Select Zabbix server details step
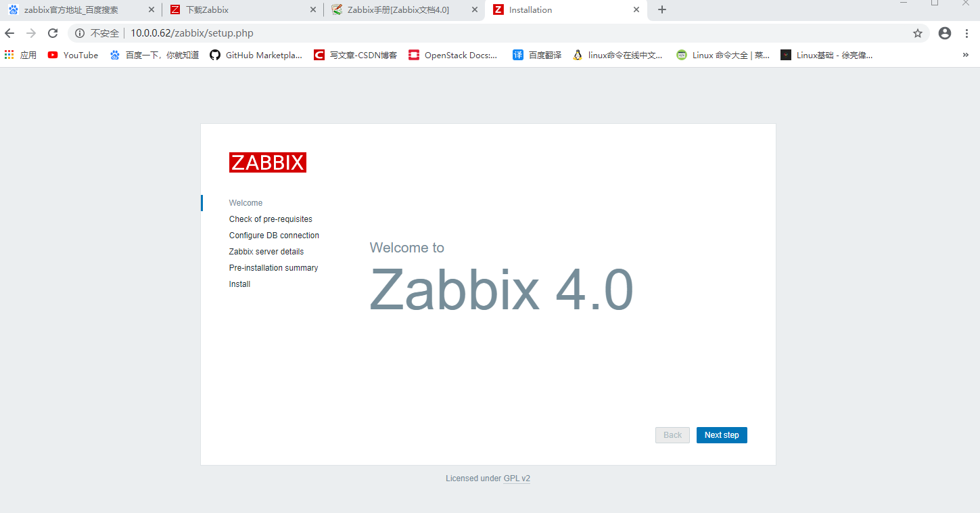Image resolution: width=980 pixels, height=513 pixels. (x=266, y=252)
